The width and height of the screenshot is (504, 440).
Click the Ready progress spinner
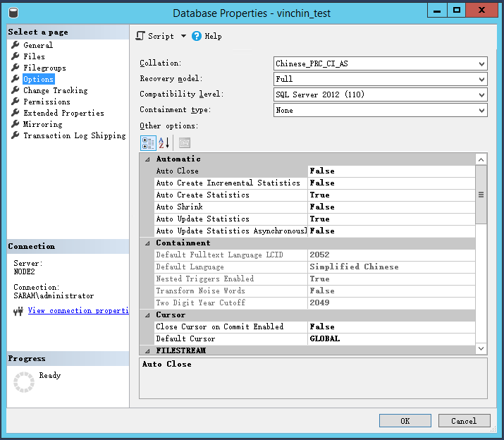(24, 382)
